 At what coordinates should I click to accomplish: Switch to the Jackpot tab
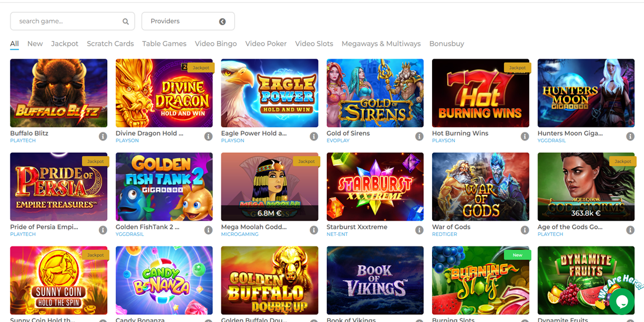coord(64,44)
